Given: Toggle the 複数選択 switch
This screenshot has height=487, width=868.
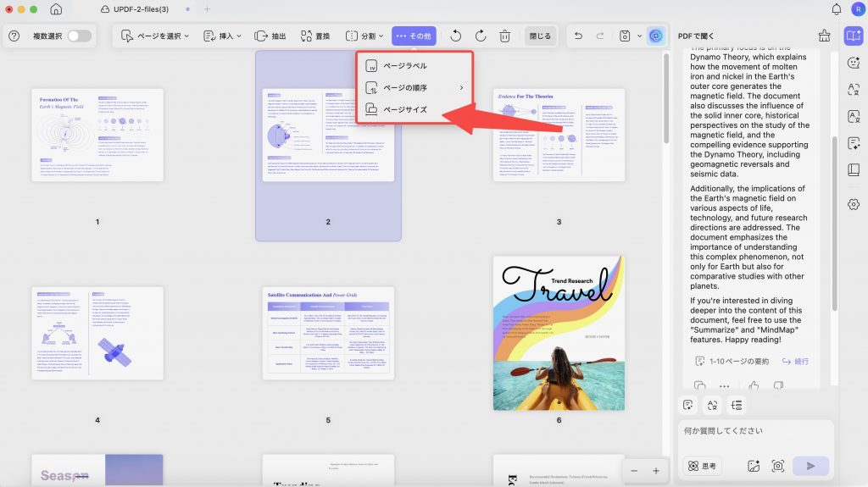Looking at the screenshot, I should 79,36.
